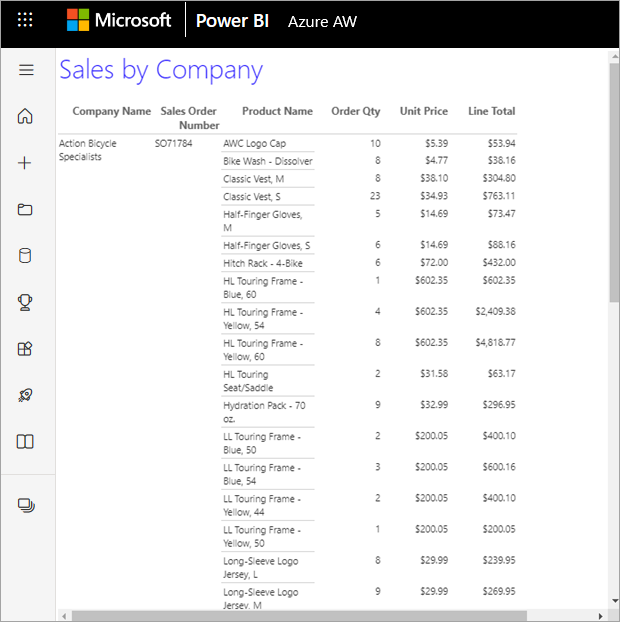Toggle the hamburger navigation menu
Viewport: 620px width, 622px height.
tap(26, 70)
